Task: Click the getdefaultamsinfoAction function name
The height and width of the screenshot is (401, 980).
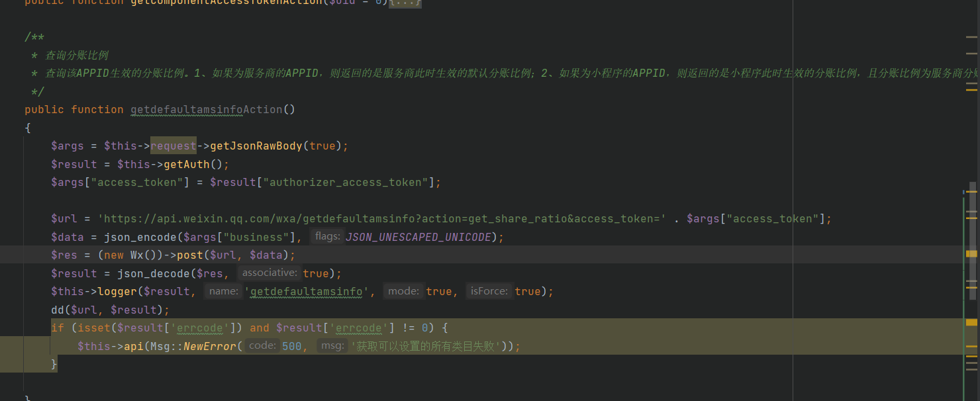Action: 207,109
